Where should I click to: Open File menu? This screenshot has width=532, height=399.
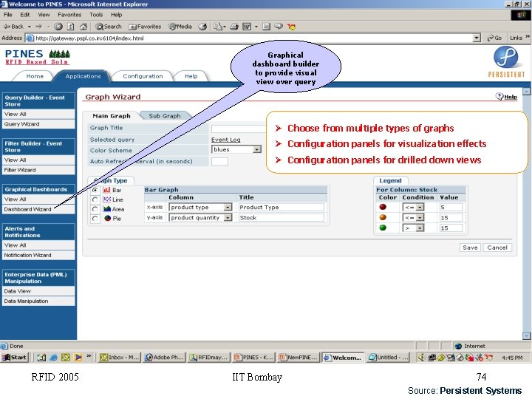pos(7,15)
